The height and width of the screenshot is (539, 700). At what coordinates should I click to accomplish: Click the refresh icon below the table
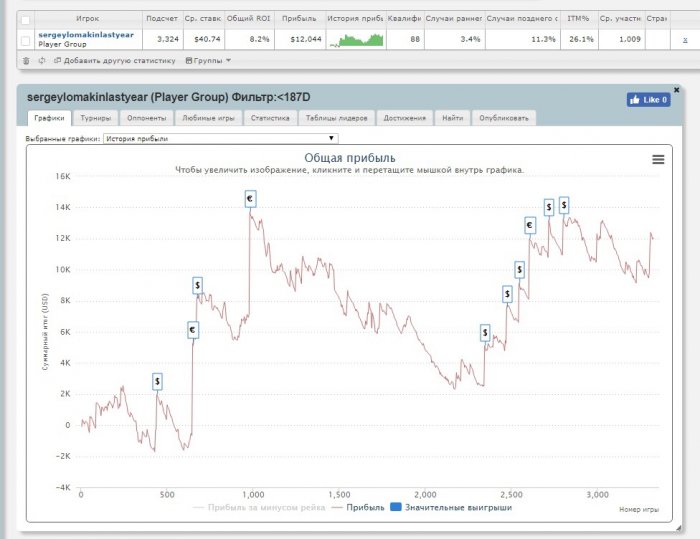(x=40, y=61)
